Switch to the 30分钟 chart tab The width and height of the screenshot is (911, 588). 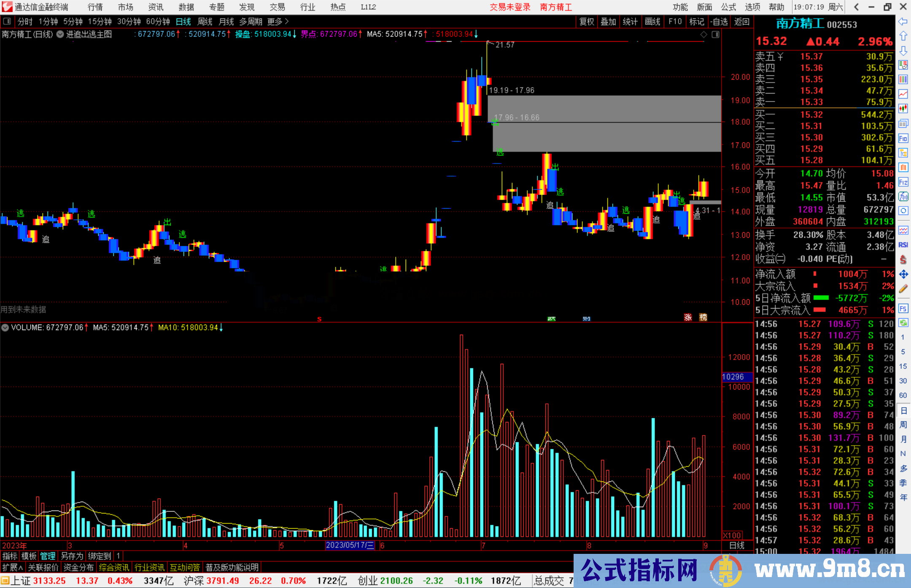[129, 21]
